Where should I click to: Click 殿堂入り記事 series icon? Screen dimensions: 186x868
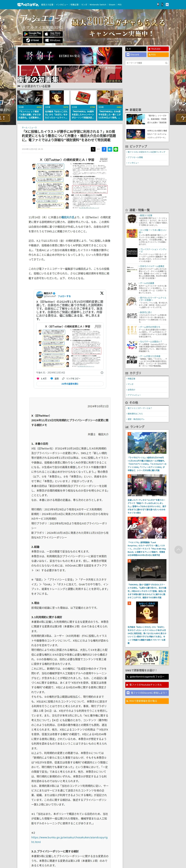pyautogui.click(x=132, y=219)
